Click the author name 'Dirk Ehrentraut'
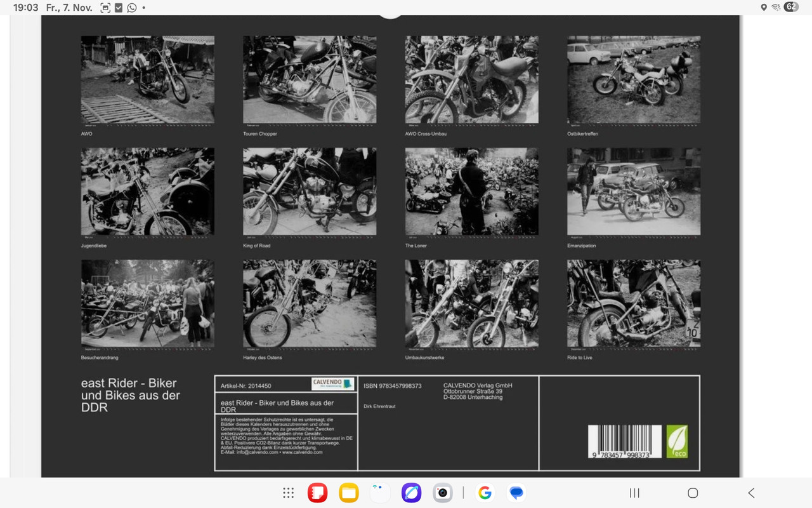Image resolution: width=812 pixels, height=508 pixels. (379, 406)
